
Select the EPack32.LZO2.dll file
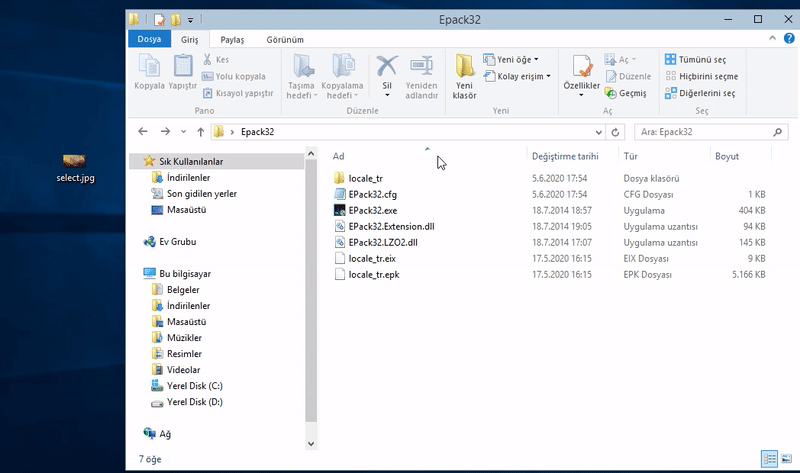click(383, 242)
